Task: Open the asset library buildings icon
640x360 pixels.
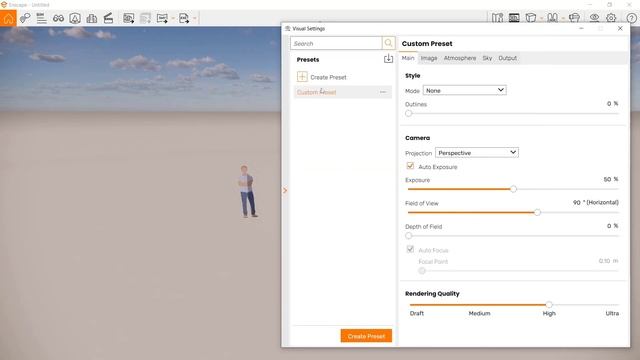Action: pos(92,18)
